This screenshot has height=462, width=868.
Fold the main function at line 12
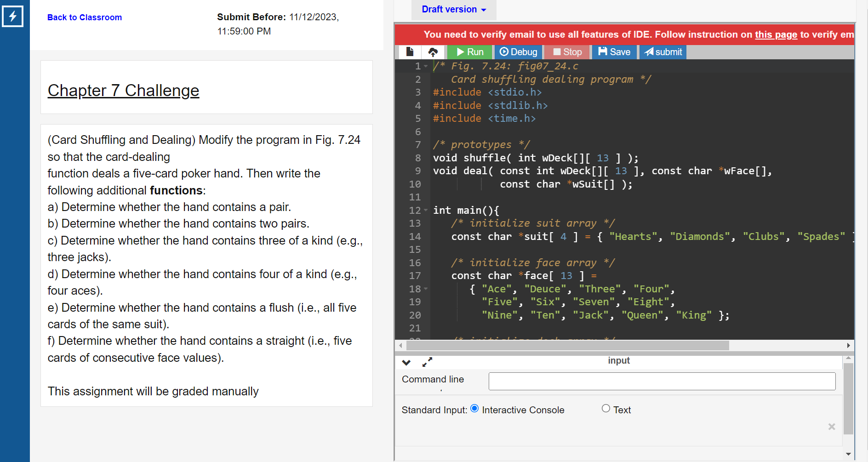click(426, 211)
